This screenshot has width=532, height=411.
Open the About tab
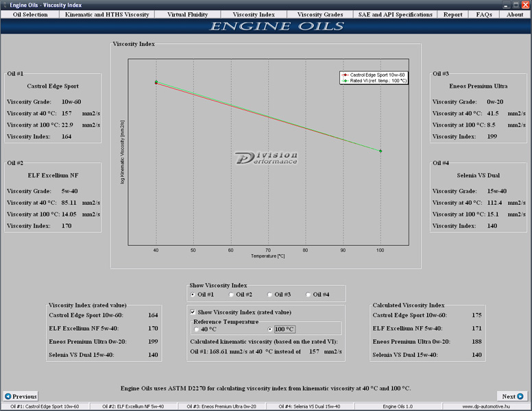(515, 14)
